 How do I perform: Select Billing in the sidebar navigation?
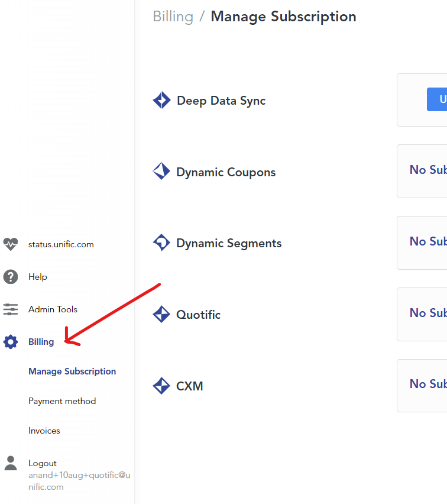click(41, 341)
